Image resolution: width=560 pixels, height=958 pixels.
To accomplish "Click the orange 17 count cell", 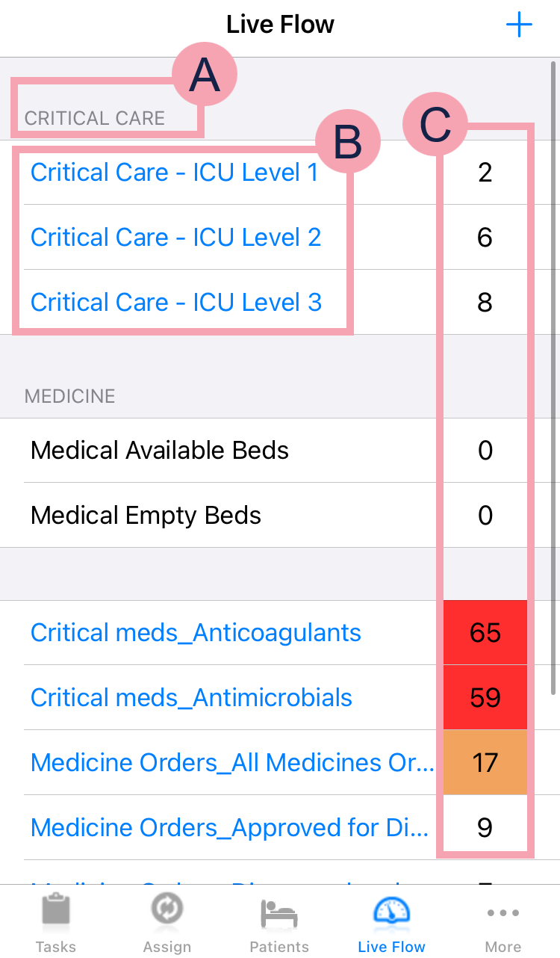I will (x=485, y=763).
